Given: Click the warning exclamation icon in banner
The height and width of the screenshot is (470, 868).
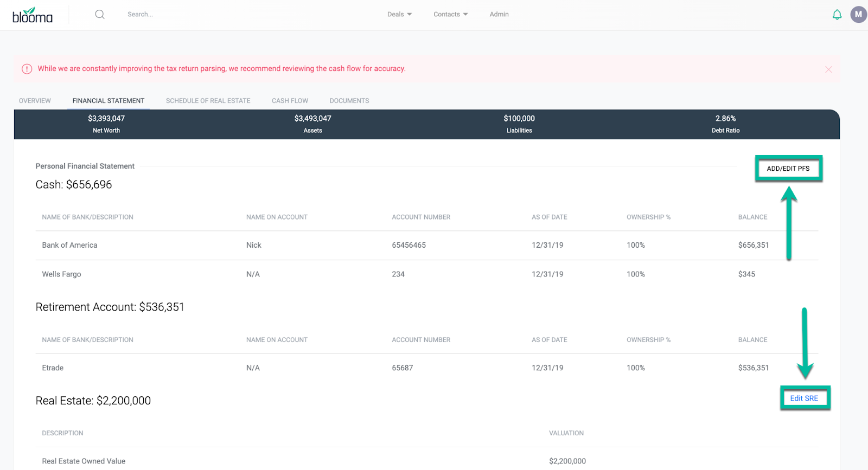Looking at the screenshot, I should (x=27, y=69).
